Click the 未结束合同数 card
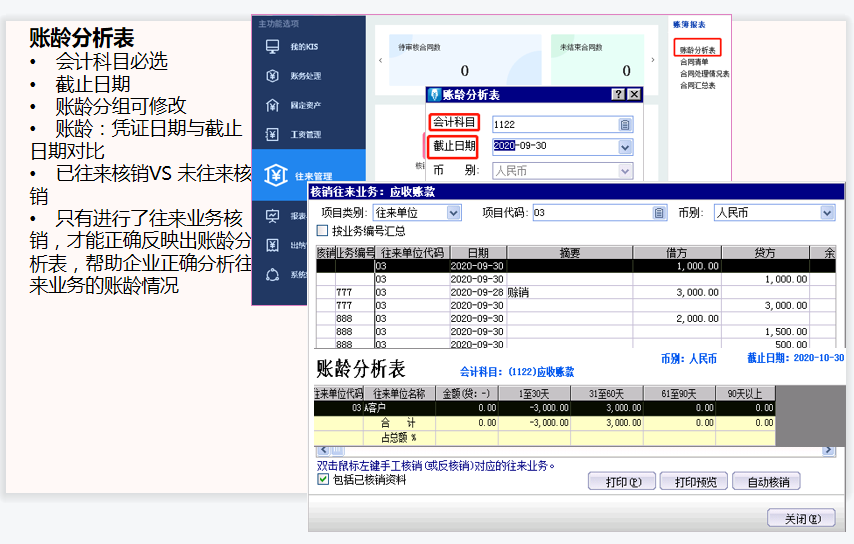854x544 pixels. pos(597,60)
